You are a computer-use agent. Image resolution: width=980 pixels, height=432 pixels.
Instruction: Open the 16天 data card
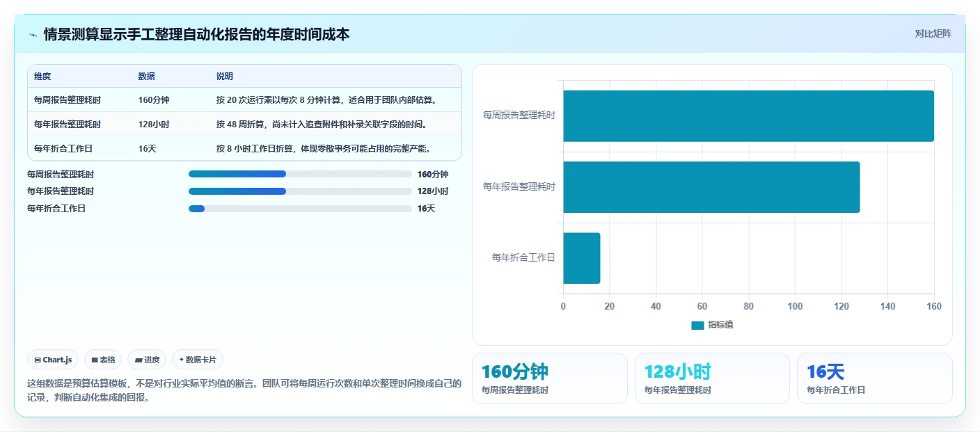coord(875,378)
